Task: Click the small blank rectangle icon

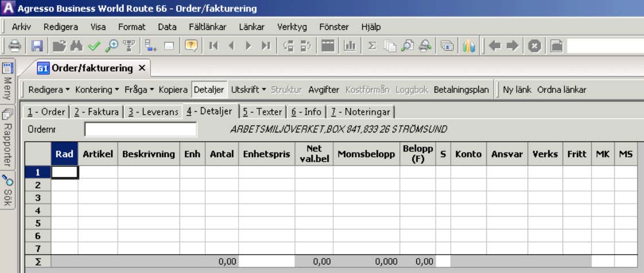Action: coord(169,45)
